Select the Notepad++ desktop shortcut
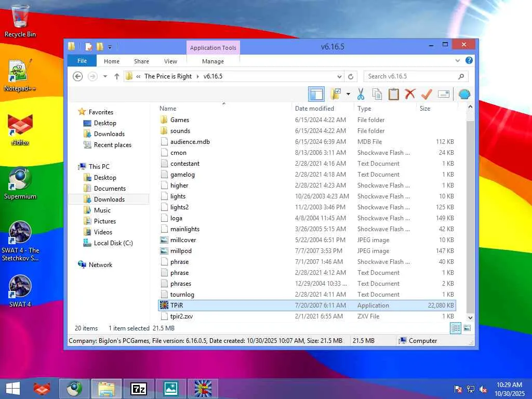Screen dimensions: 532x399 pos(20,75)
